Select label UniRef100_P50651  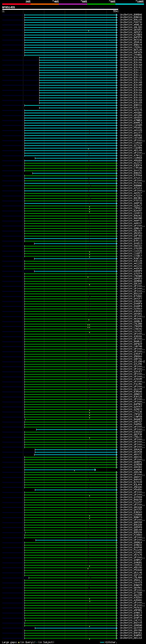tap(131, 128)
